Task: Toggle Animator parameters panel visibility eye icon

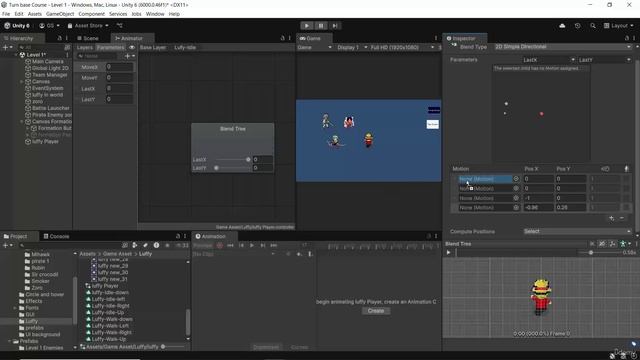Action: [x=132, y=47]
